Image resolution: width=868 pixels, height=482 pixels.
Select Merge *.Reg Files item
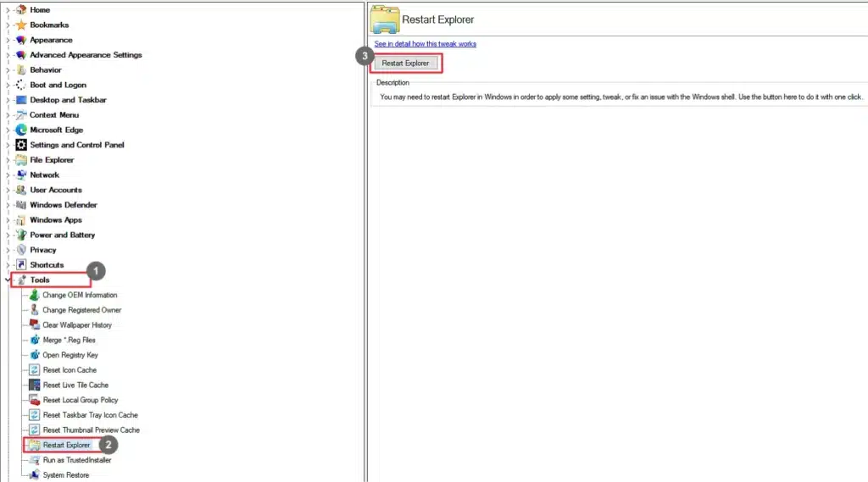click(x=70, y=340)
